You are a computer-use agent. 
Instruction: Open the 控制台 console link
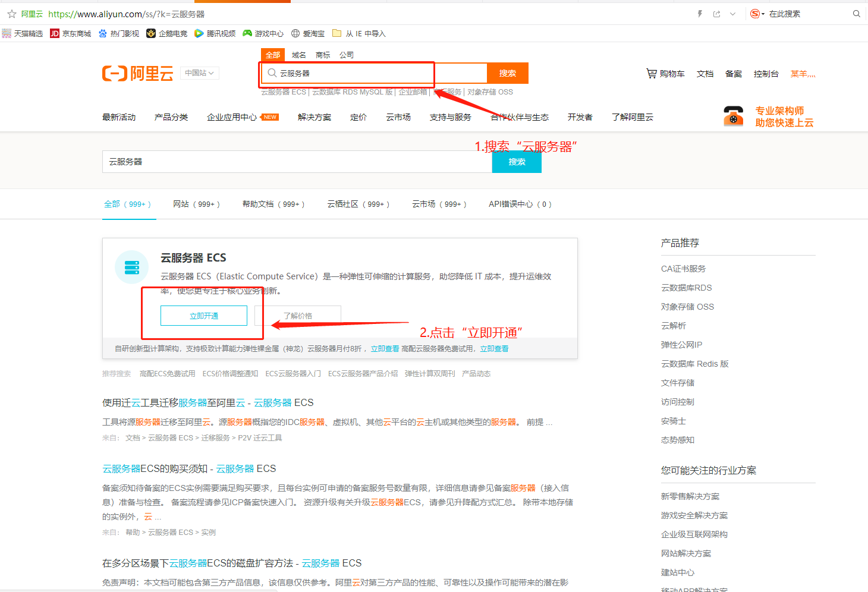point(766,74)
